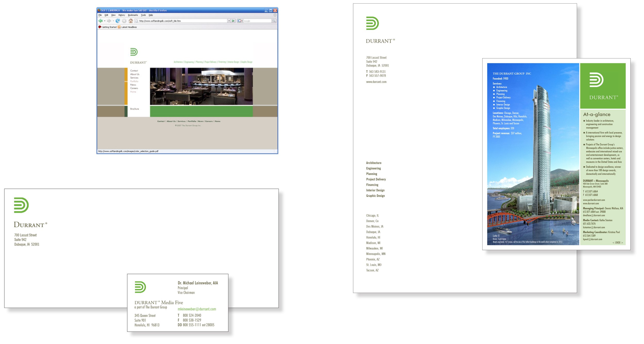Click the footer Portfolio link

192,121
